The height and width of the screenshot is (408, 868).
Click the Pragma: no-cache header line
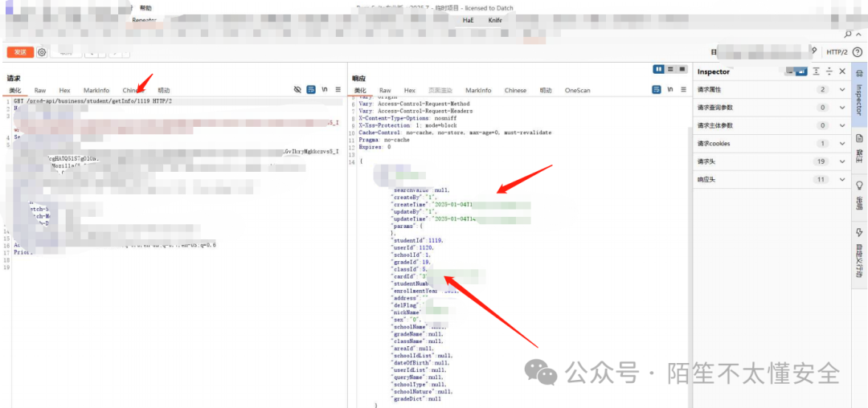click(384, 140)
